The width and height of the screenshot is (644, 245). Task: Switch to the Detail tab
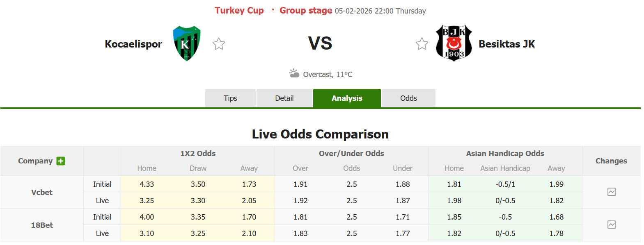284,98
